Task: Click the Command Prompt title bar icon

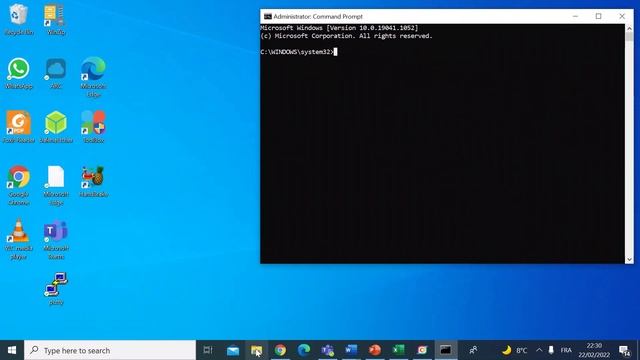Action: (x=268, y=16)
